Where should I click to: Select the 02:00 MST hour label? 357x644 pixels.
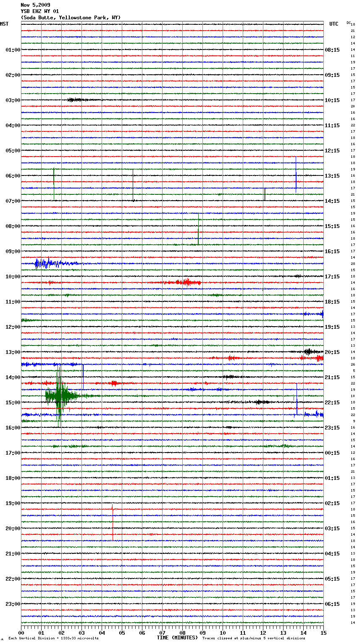tap(13, 75)
